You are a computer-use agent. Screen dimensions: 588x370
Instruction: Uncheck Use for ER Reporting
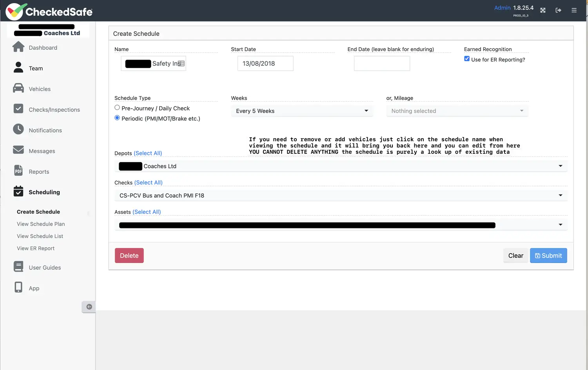coord(466,58)
